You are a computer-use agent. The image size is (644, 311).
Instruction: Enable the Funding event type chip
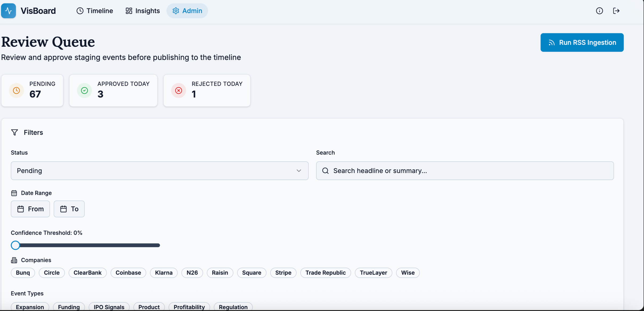[69, 307]
